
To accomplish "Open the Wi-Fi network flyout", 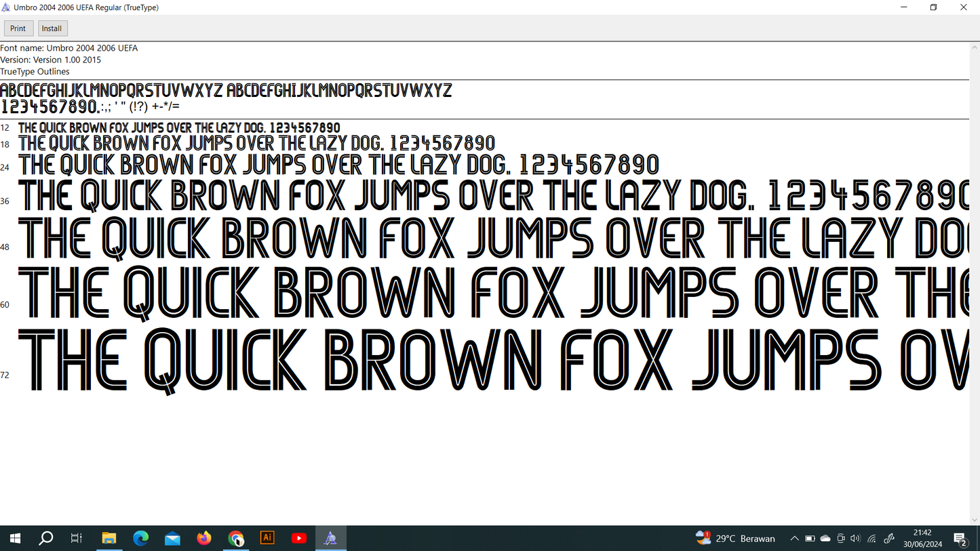I will pos(872,539).
